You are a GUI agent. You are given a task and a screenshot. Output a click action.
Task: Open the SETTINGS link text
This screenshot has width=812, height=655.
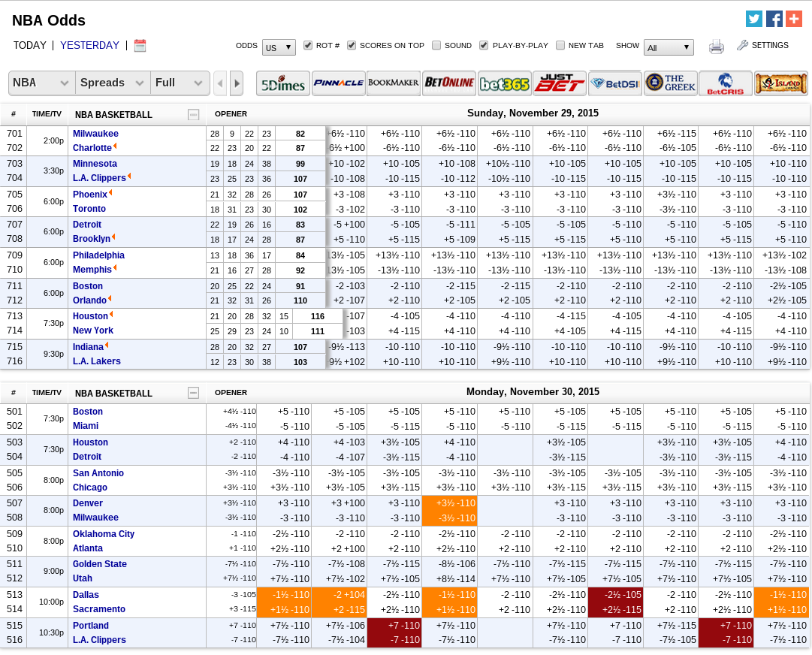pyautogui.click(x=769, y=45)
